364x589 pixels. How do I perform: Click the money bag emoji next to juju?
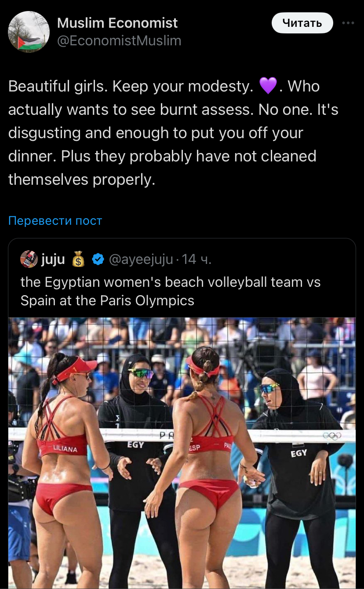[x=78, y=260]
